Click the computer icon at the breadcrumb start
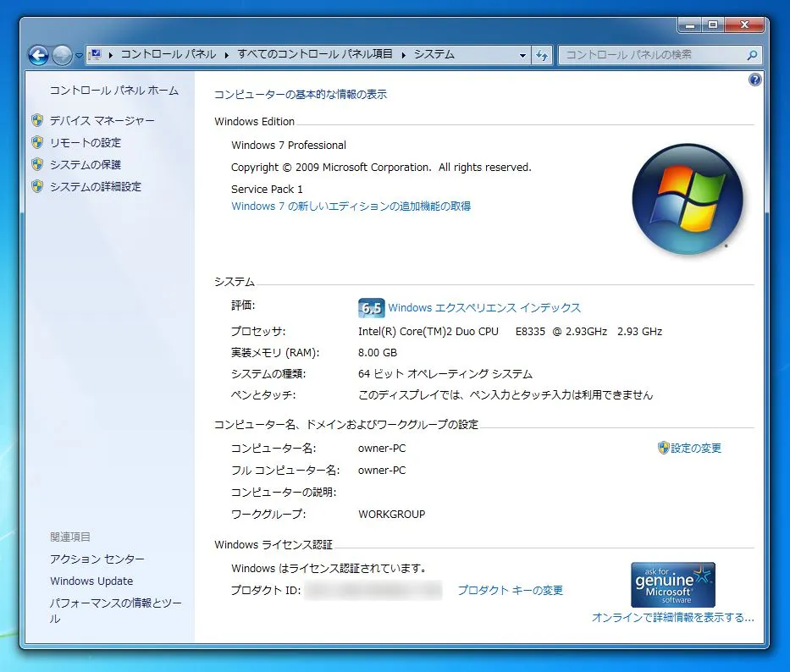Image resolution: width=790 pixels, height=672 pixels. (97, 53)
